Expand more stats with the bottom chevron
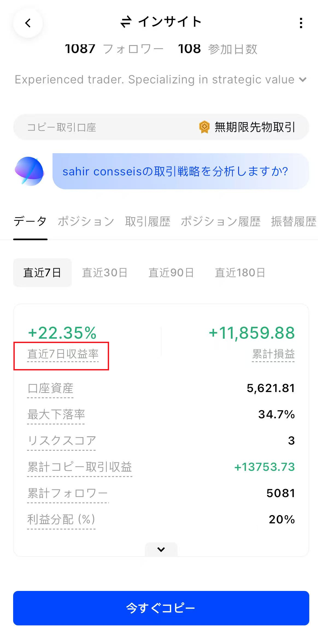 point(161,549)
